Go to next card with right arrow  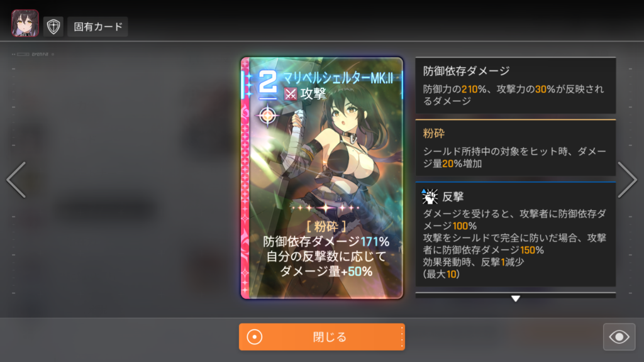(x=627, y=180)
